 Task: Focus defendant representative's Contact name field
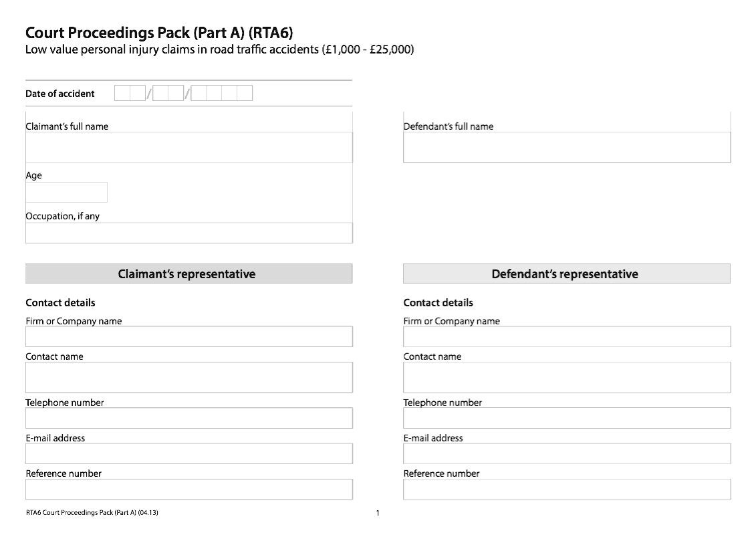point(566,377)
